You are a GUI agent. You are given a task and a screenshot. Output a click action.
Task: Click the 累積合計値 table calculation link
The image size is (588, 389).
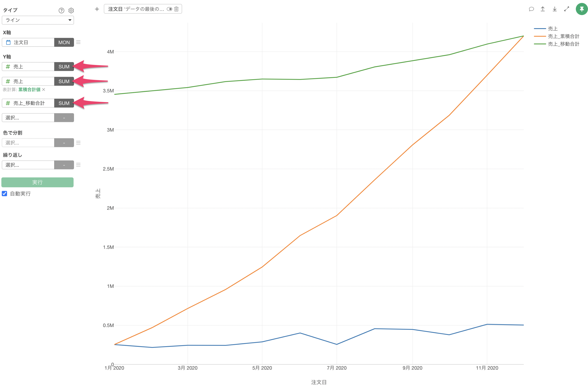[29, 90]
